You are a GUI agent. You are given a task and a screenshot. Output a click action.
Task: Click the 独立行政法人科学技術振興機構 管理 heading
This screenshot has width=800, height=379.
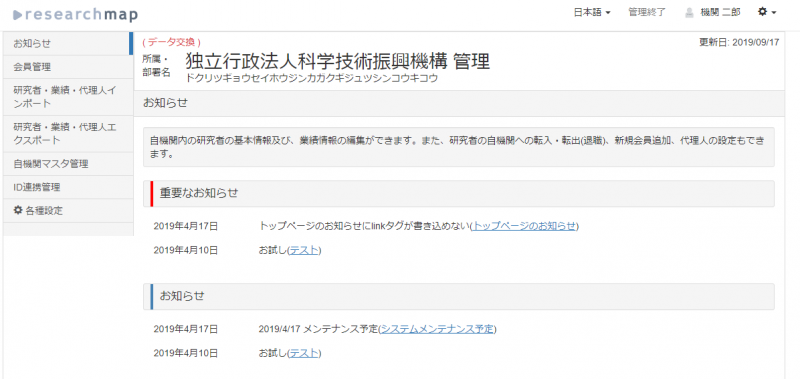coord(337,61)
